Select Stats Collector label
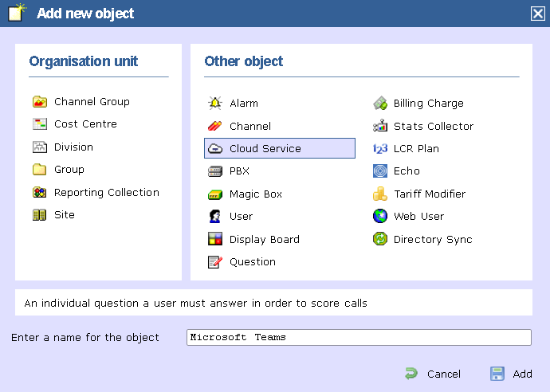Screen dimensions: 550x392 coord(434,126)
